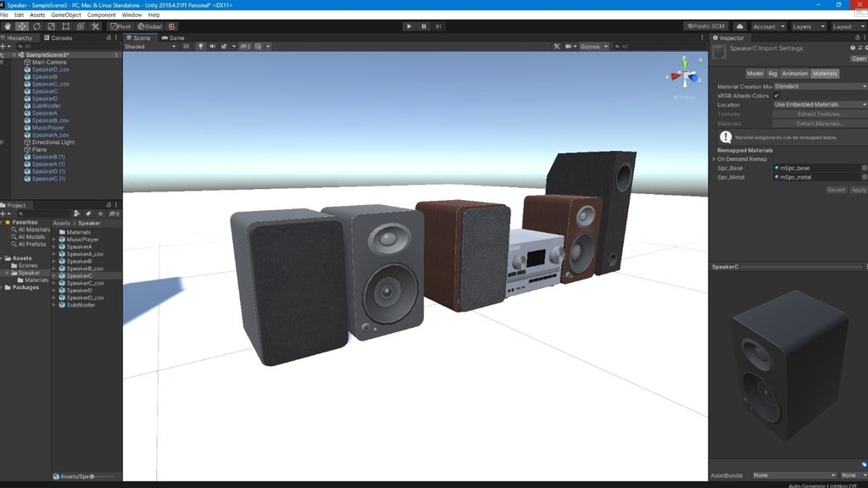Select the Move tool
This screenshot has width=868, height=488.
21,26
